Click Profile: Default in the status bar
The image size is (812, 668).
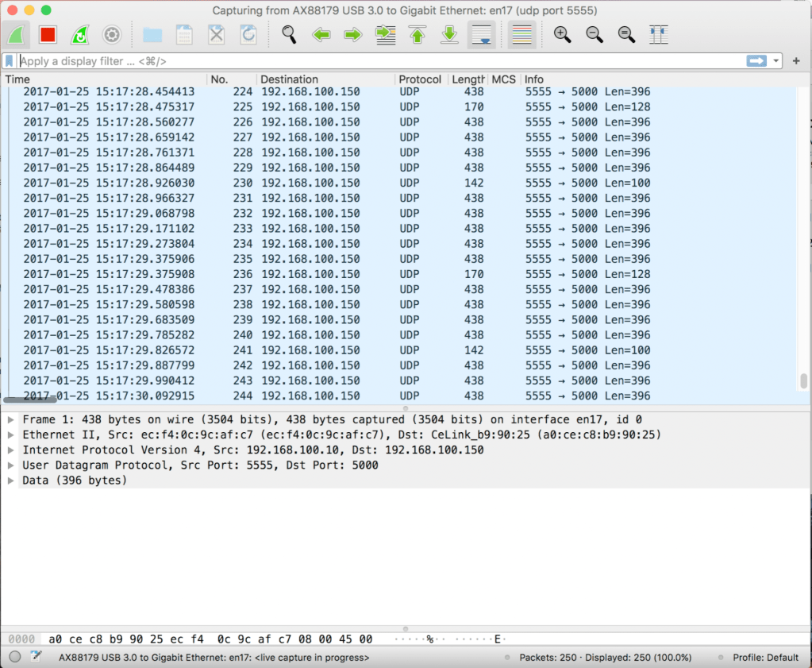pos(764,658)
